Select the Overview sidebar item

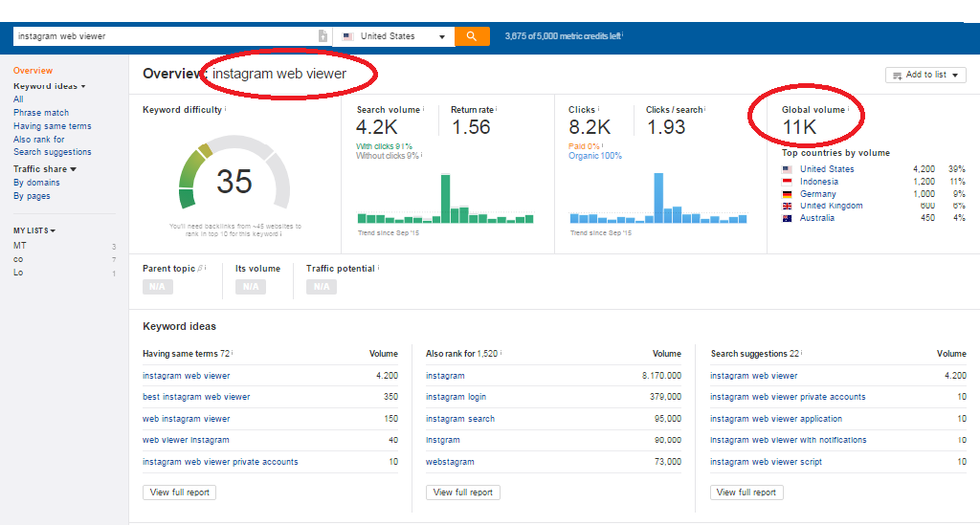[33, 71]
